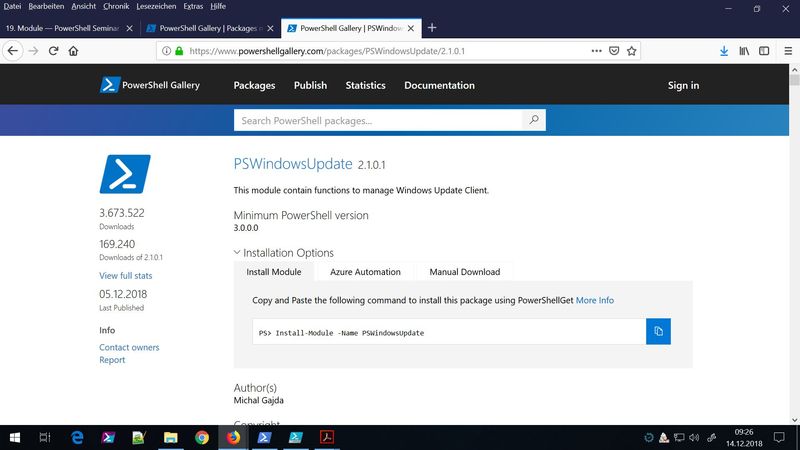Open the Hilfe menu
This screenshot has width=800, height=450.
[x=218, y=6]
